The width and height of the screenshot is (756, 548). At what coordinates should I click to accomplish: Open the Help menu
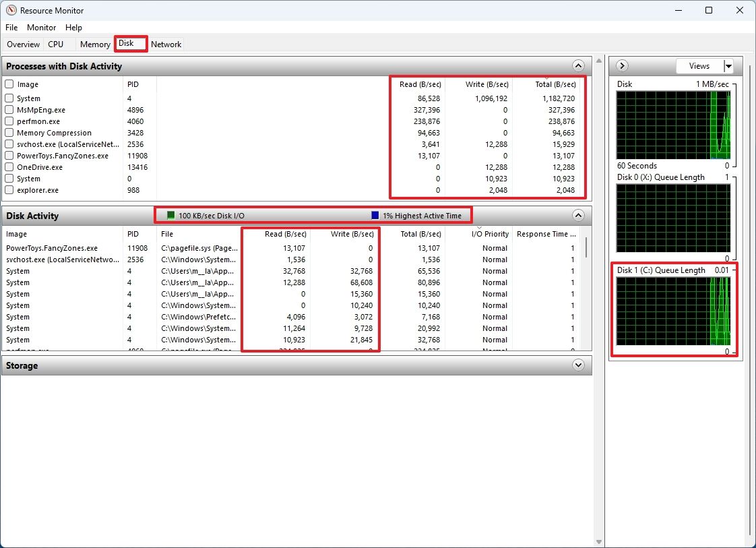pos(73,28)
